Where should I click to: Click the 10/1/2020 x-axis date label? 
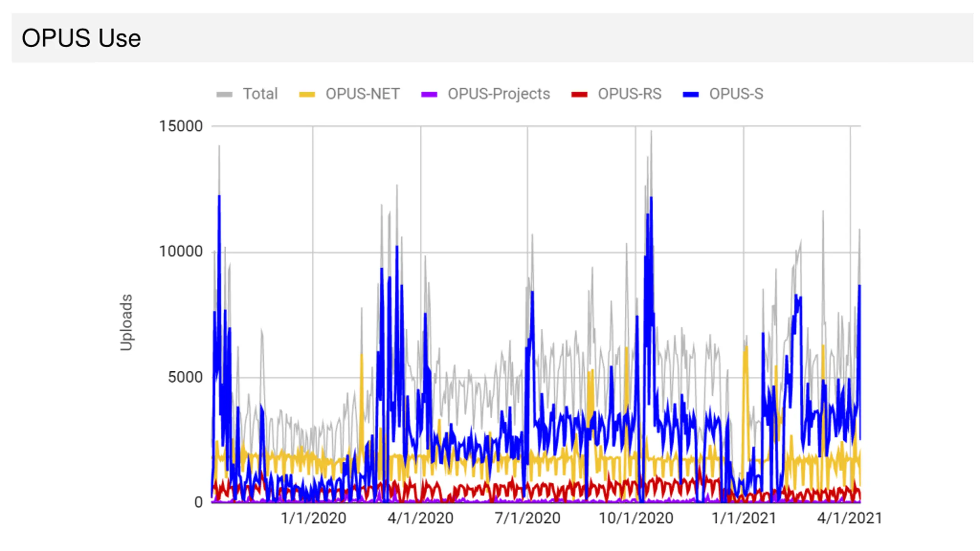(x=635, y=518)
